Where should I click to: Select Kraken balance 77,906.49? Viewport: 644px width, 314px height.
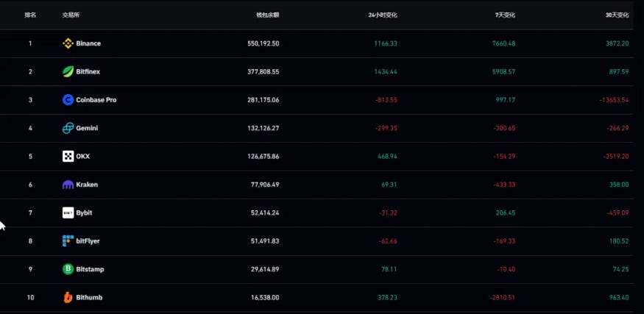265,185
